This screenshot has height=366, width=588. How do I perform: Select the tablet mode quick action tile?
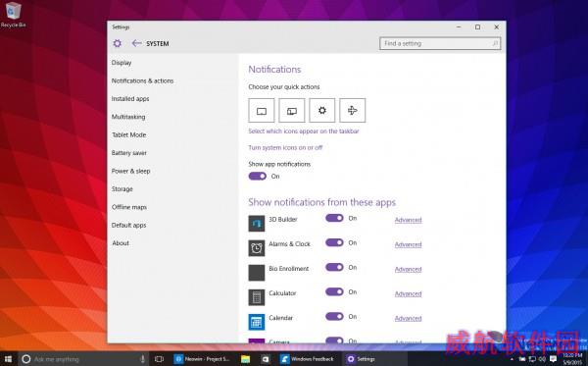pyautogui.click(x=262, y=110)
